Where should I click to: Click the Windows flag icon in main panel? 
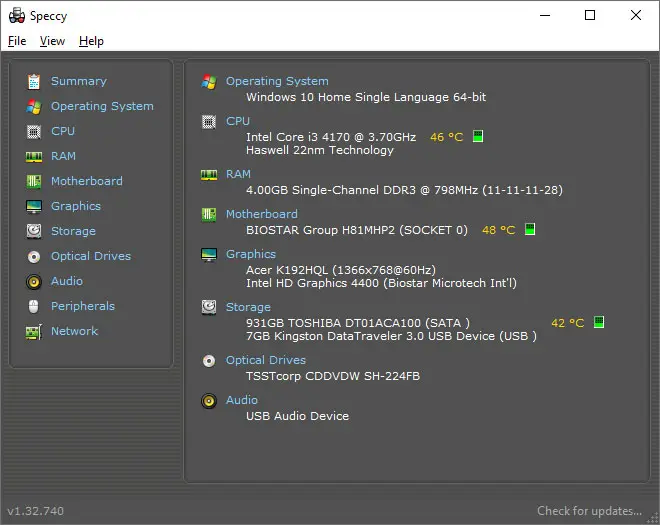tap(209, 82)
